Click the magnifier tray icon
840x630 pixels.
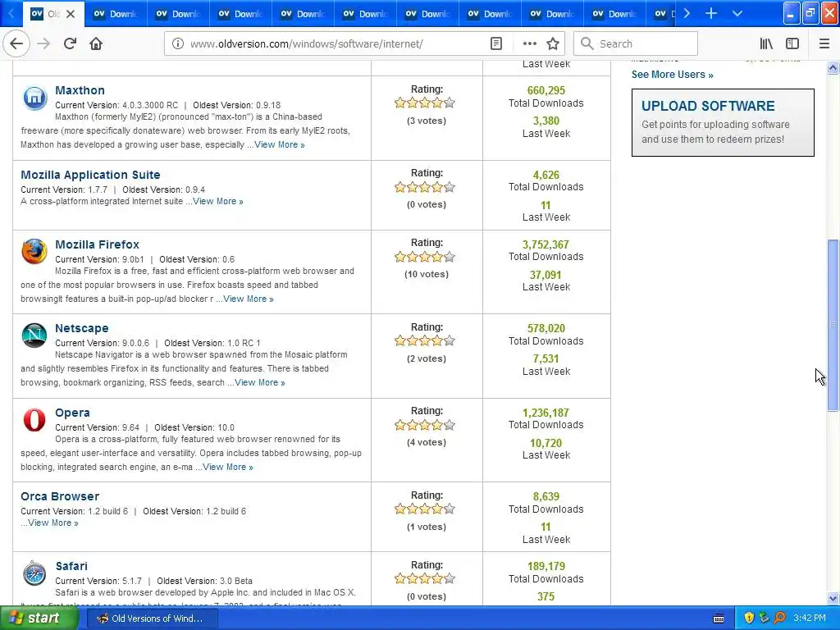point(779,618)
